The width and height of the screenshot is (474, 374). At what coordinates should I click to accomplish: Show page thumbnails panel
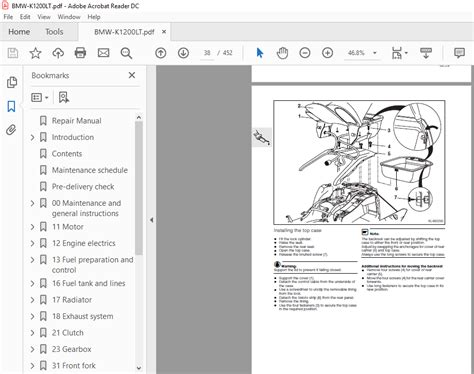[x=12, y=82]
